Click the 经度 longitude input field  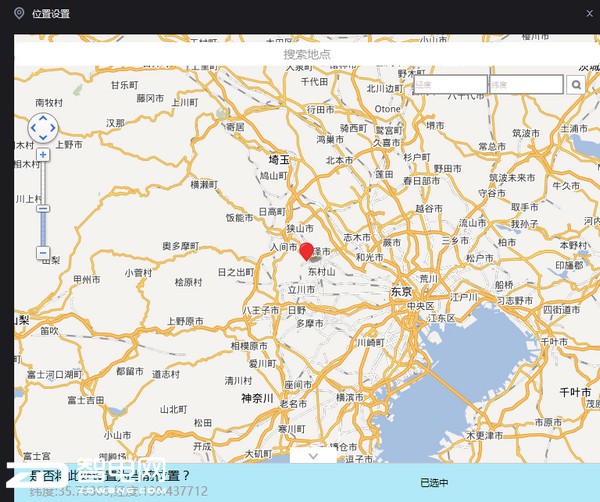[x=450, y=85]
